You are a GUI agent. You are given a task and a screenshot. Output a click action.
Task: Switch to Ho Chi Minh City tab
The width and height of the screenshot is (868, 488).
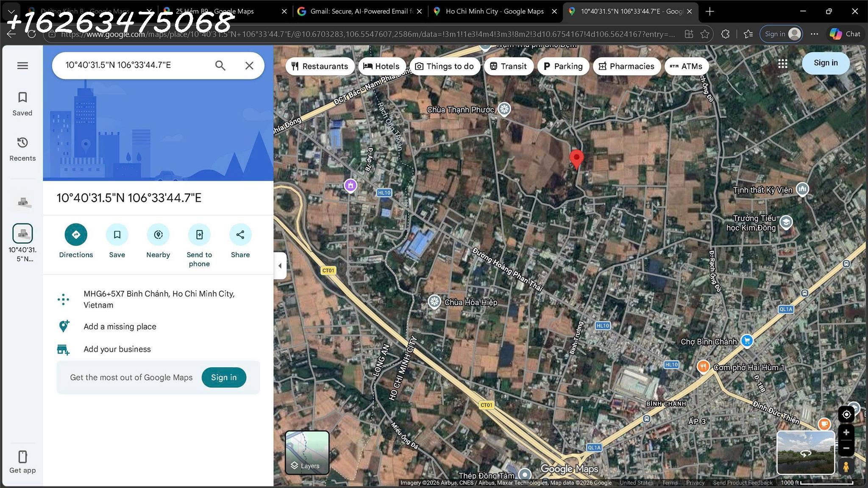click(494, 11)
